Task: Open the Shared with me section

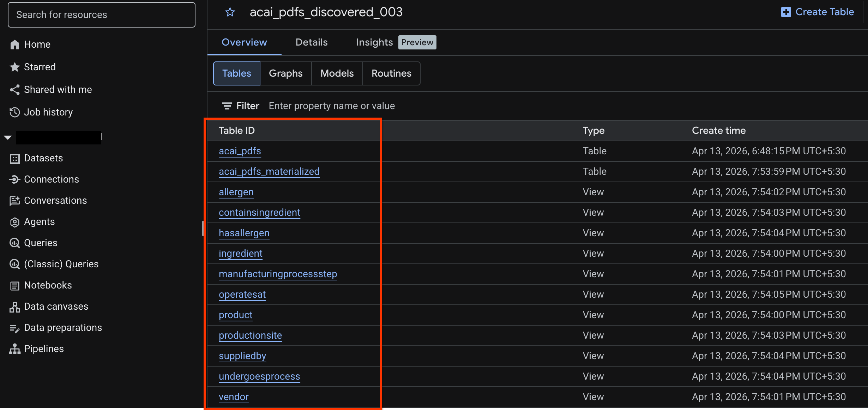Action: click(58, 89)
